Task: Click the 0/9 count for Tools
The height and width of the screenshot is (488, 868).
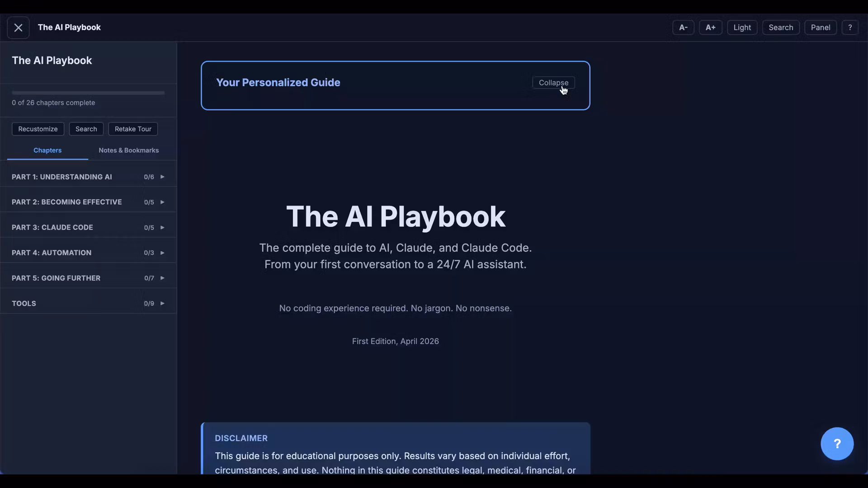Action: click(x=149, y=303)
